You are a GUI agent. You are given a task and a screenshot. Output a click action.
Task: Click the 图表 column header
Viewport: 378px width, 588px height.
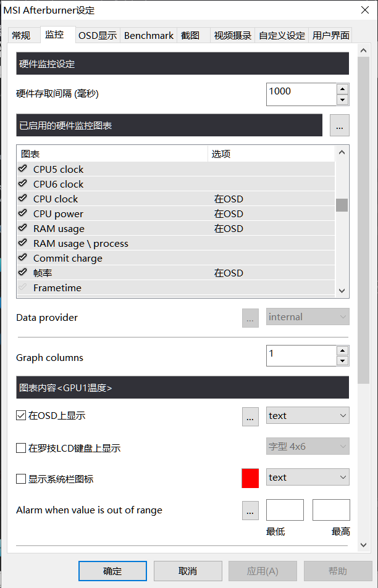[x=112, y=154]
